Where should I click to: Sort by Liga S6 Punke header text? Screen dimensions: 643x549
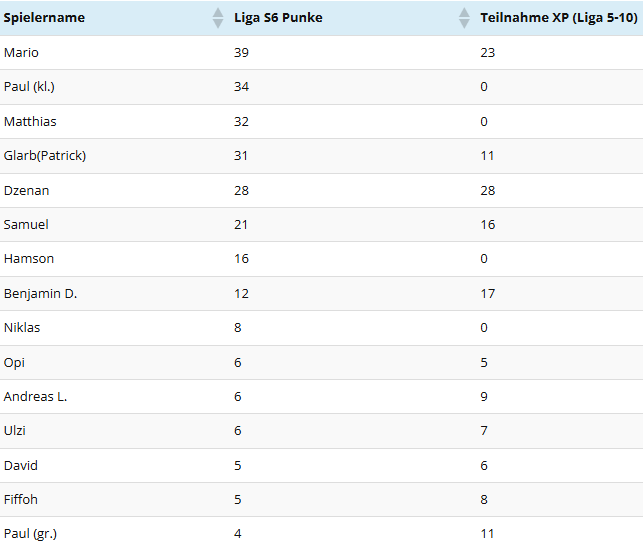pyautogui.click(x=278, y=18)
